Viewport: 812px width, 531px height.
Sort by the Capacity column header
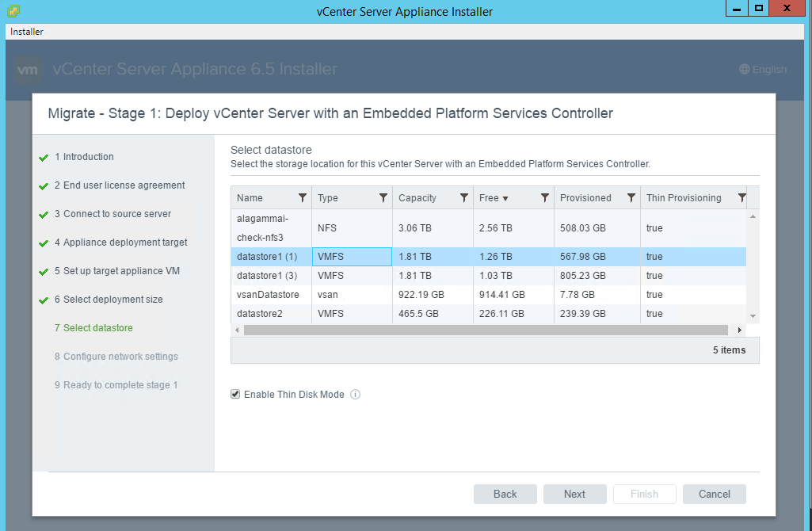(x=417, y=198)
